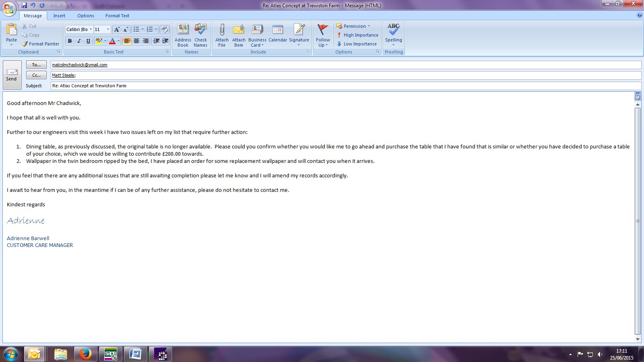Toggle italic formatting

tap(79, 41)
